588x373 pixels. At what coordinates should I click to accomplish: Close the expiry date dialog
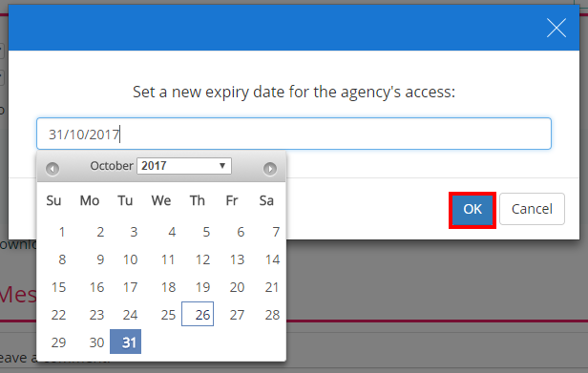pyautogui.click(x=556, y=28)
